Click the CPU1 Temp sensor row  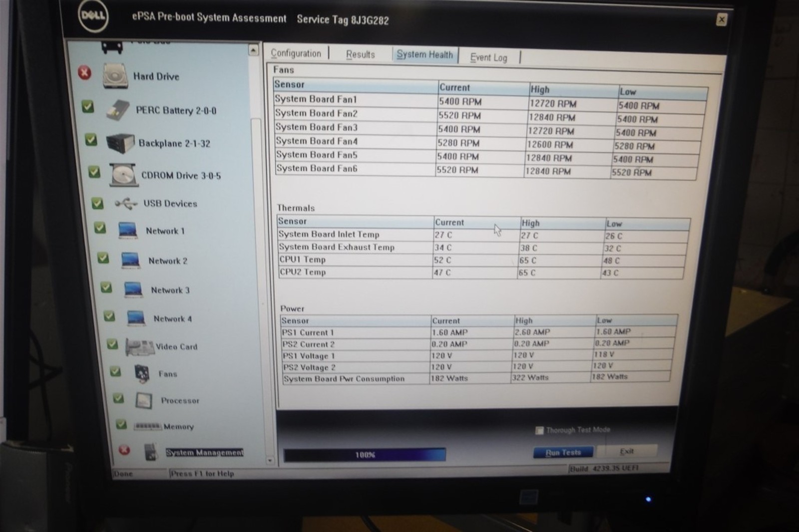(x=481, y=260)
